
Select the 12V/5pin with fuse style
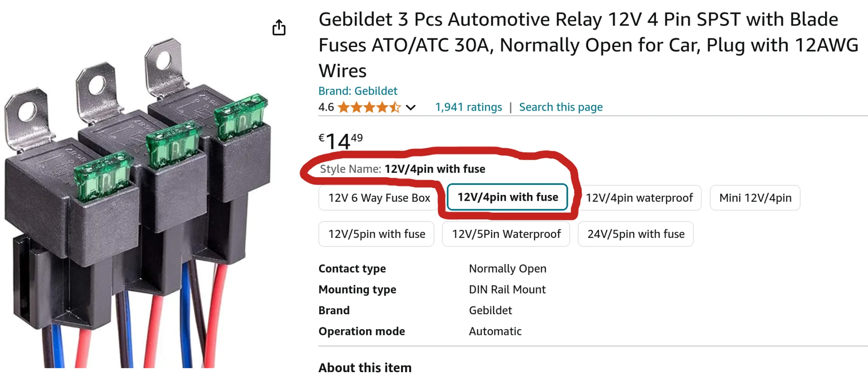(377, 234)
